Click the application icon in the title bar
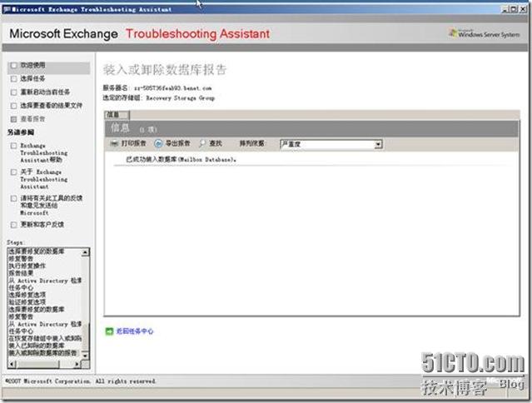 (7, 9)
